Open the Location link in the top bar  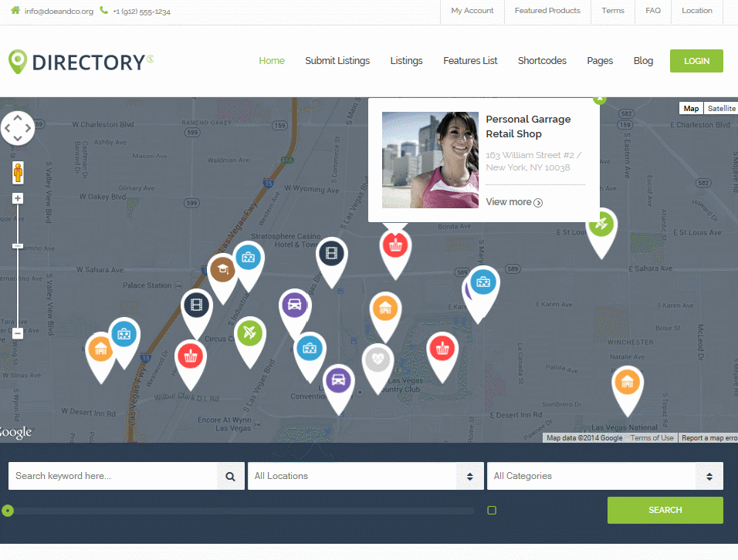coord(697,10)
